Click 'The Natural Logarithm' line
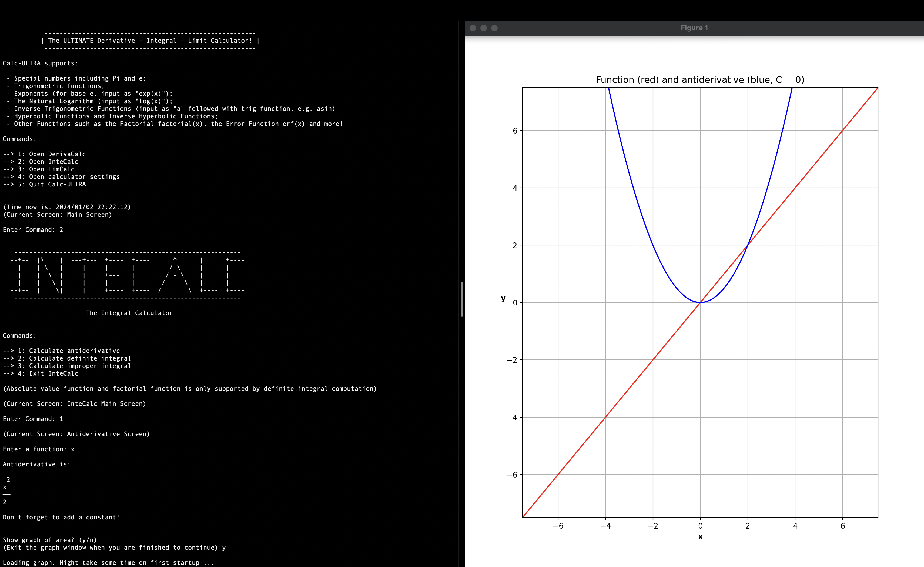924x567 pixels. (x=90, y=101)
